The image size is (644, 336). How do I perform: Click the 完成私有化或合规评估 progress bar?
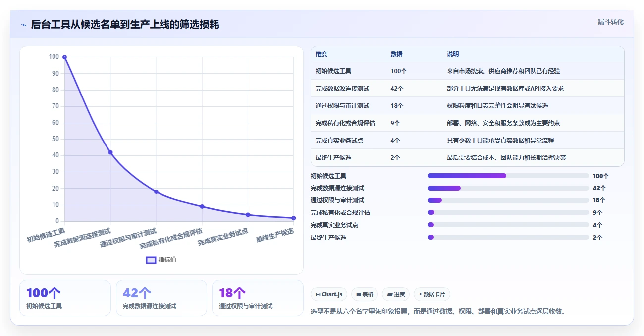pos(508,212)
